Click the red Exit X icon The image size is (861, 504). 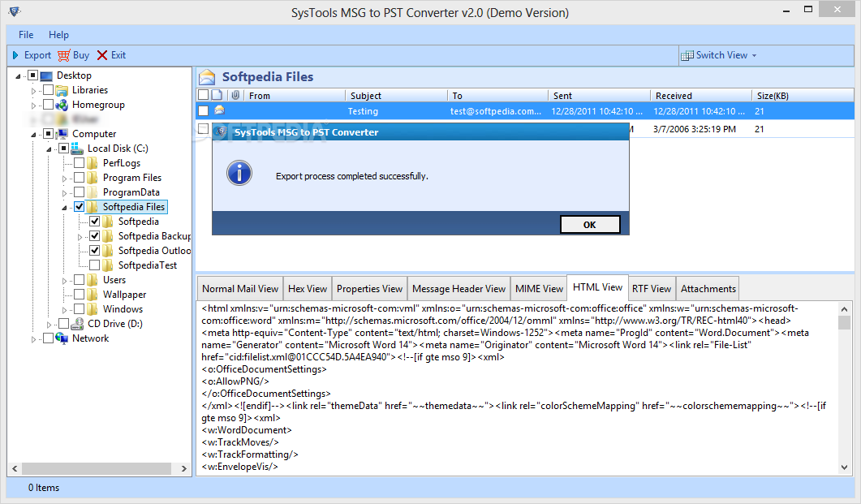coord(102,55)
